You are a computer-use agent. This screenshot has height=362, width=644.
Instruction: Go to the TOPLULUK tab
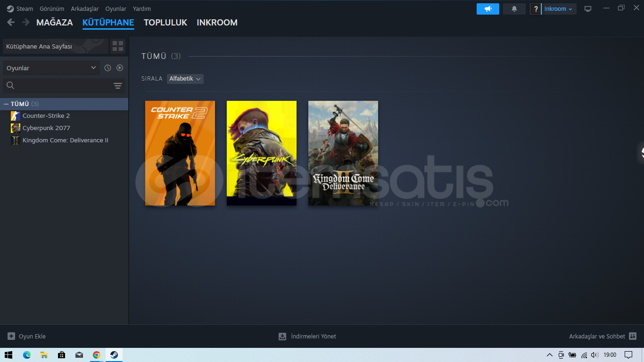[165, 22]
